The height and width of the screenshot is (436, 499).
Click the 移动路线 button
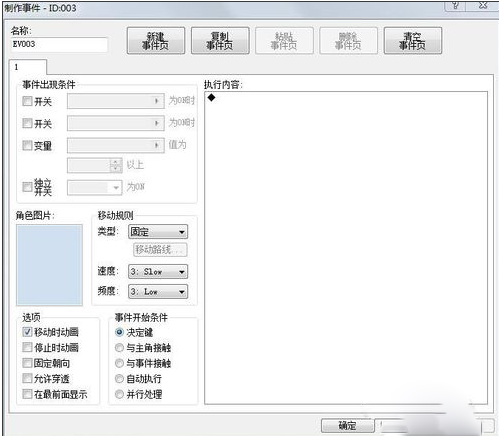(x=160, y=250)
